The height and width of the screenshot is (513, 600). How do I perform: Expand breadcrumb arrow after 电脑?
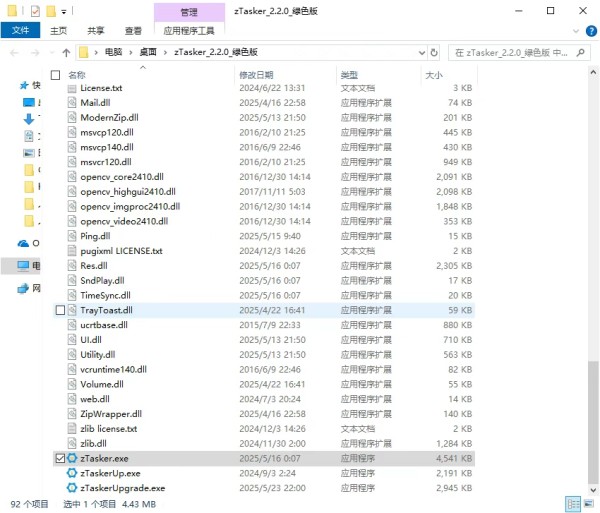click(131, 52)
